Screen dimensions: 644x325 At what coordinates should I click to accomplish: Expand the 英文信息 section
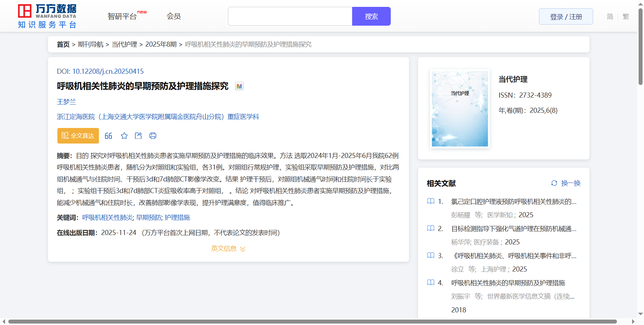pos(228,249)
